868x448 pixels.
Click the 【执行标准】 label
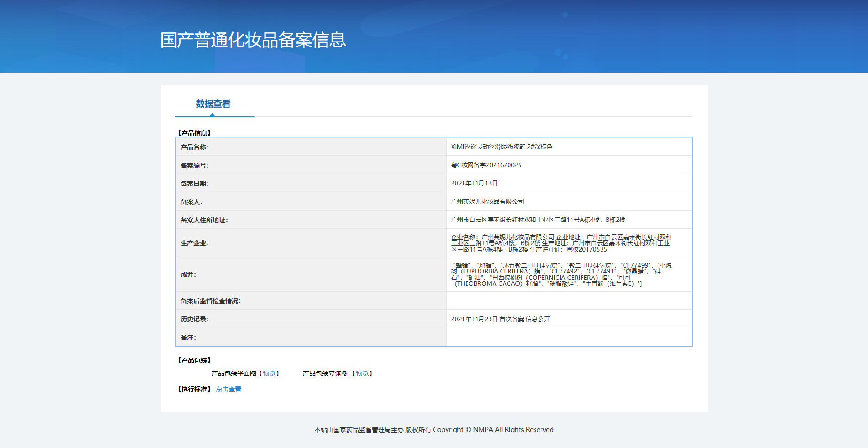[194, 389]
